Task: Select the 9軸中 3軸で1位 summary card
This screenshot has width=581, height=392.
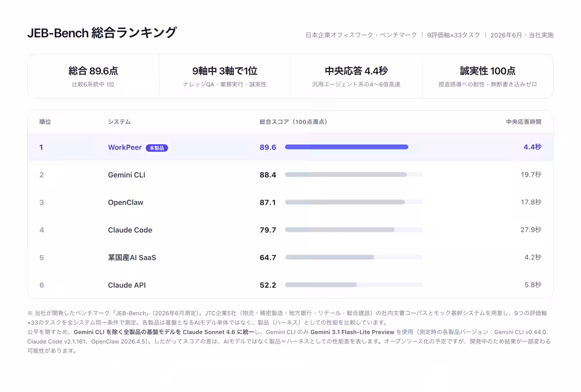Action: pos(225,76)
